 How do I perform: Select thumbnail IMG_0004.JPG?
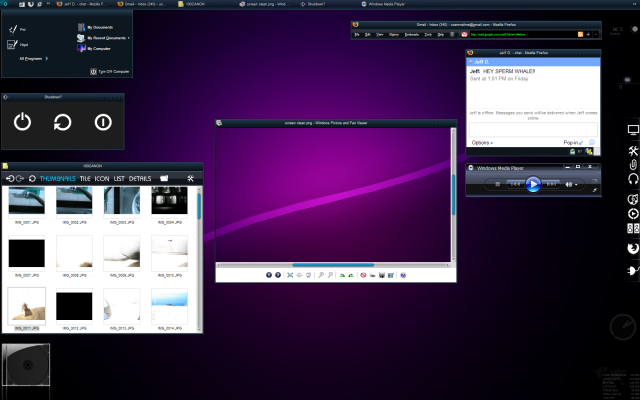click(x=169, y=205)
